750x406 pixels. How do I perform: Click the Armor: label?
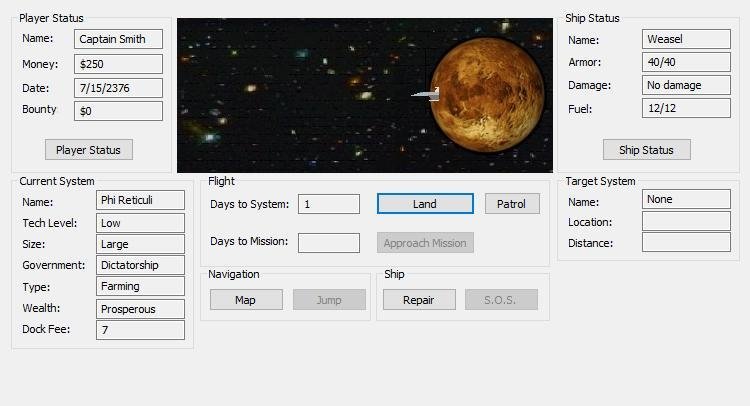point(585,62)
